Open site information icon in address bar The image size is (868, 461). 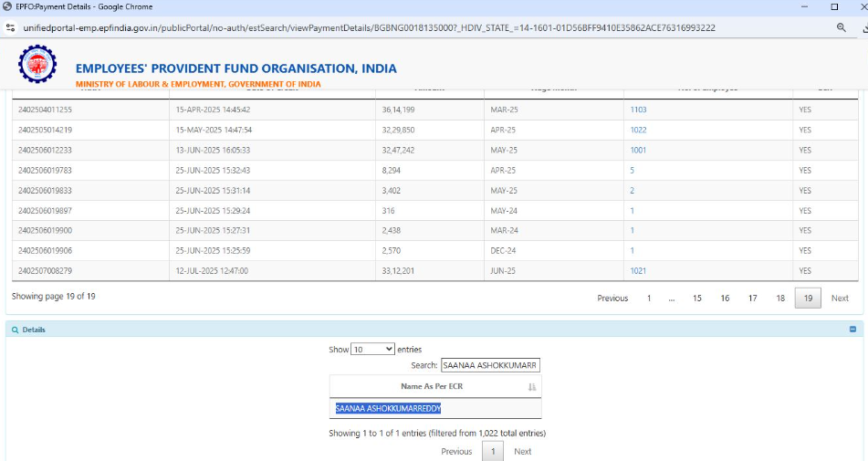[x=11, y=27]
